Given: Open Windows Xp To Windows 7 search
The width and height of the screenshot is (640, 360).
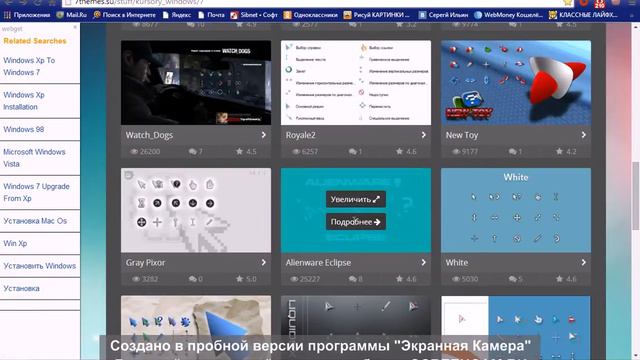Looking at the screenshot, I should [29, 66].
